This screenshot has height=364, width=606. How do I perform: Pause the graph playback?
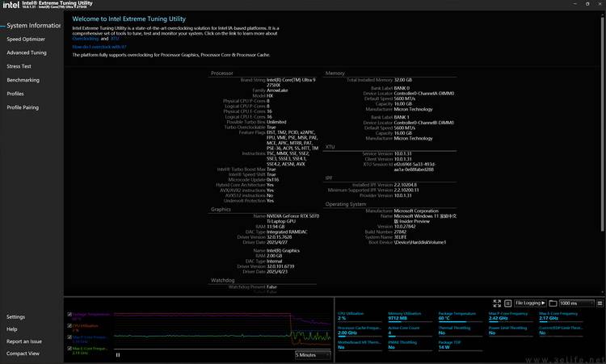118,355
